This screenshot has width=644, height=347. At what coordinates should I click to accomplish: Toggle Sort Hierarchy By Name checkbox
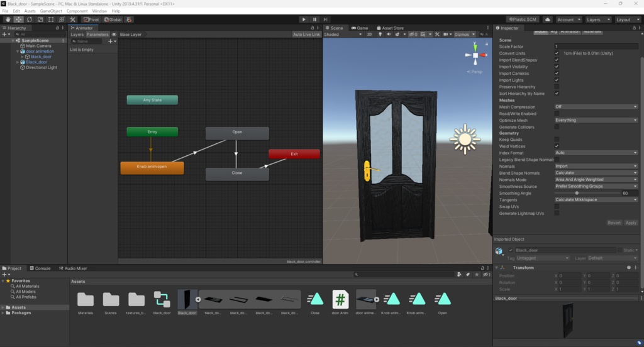click(557, 93)
